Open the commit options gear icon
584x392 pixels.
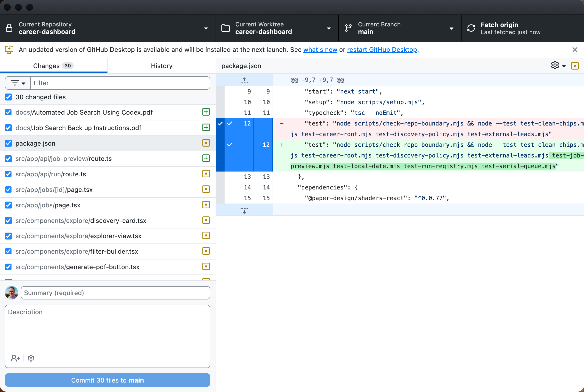click(x=31, y=358)
